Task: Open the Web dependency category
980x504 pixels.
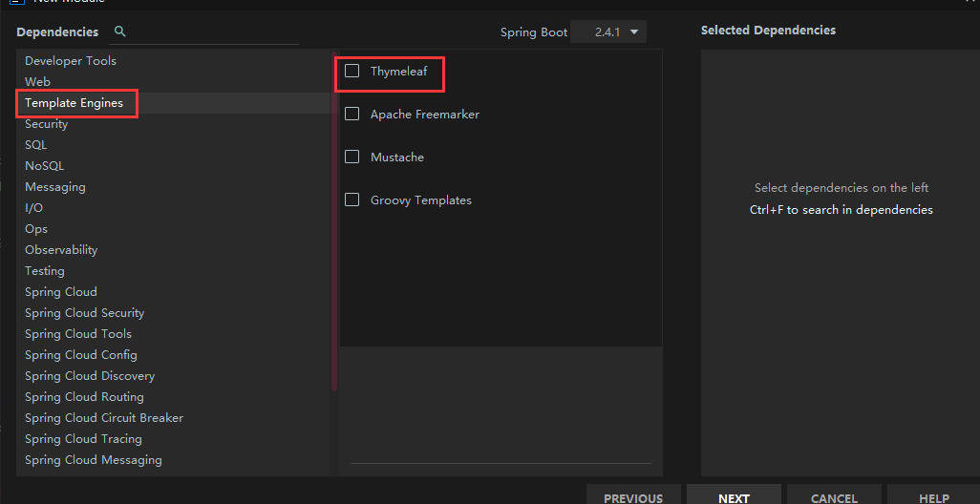Action: point(38,82)
